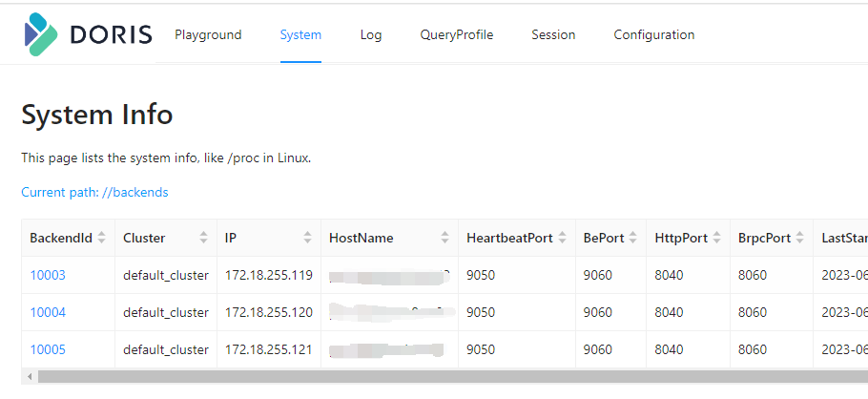Open backend 10004 details link
The height and width of the screenshot is (399, 868).
point(48,312)
